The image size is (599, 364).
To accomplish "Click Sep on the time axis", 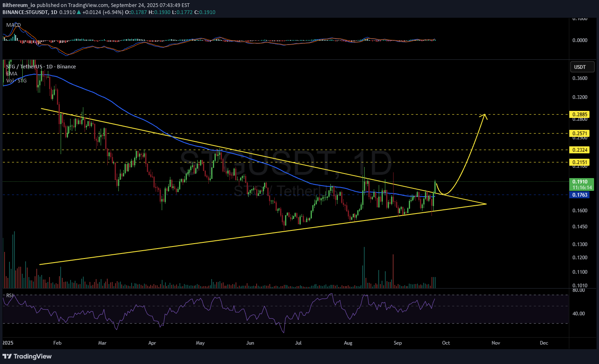I will (x=398, y=343).
